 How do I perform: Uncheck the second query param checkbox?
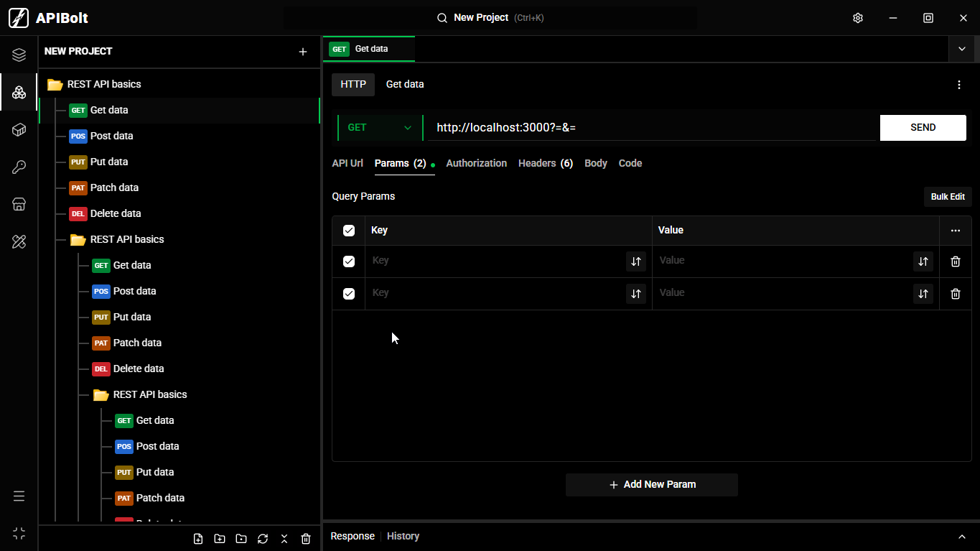(x=349, y=294)
